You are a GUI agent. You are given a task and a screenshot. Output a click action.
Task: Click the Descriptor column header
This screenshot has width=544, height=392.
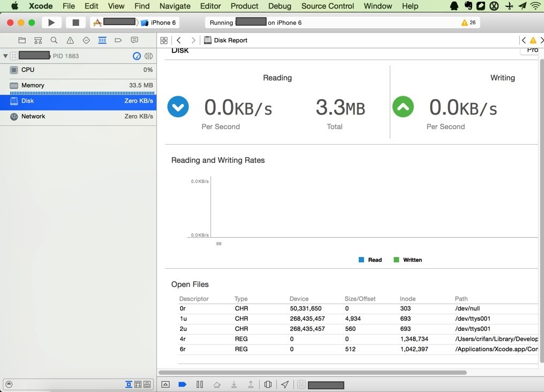(x=194, y=299)
